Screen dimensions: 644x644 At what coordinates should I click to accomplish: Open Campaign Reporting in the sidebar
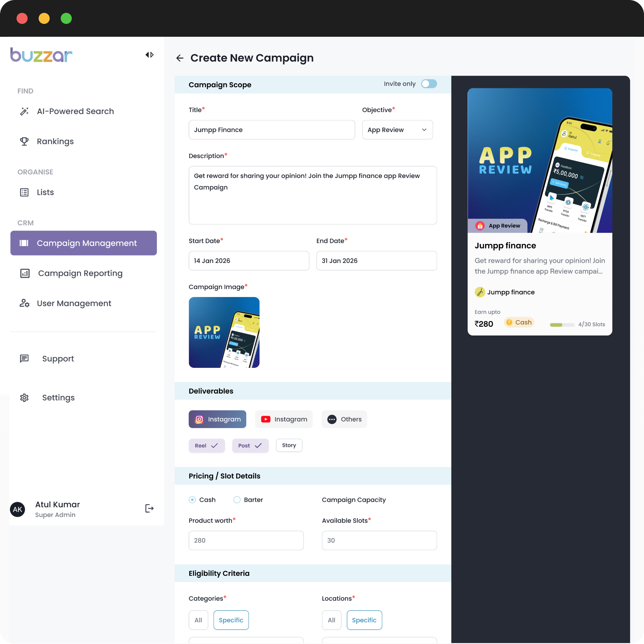(80, 273)
